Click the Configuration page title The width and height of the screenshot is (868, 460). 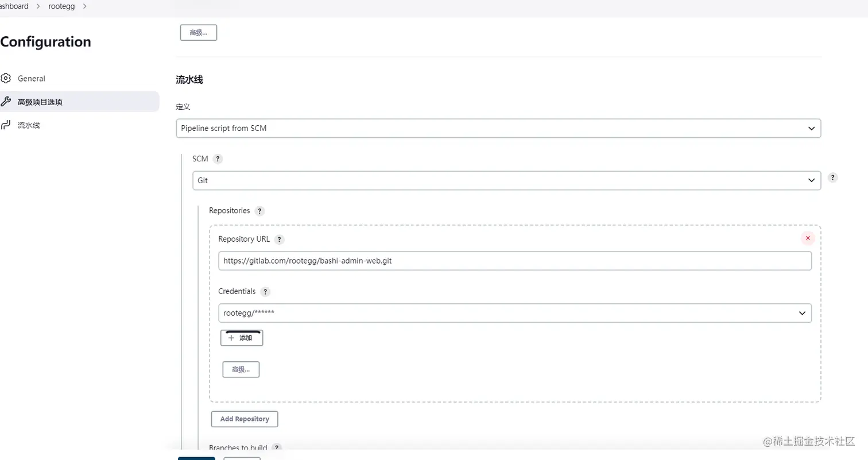point(46,42)
